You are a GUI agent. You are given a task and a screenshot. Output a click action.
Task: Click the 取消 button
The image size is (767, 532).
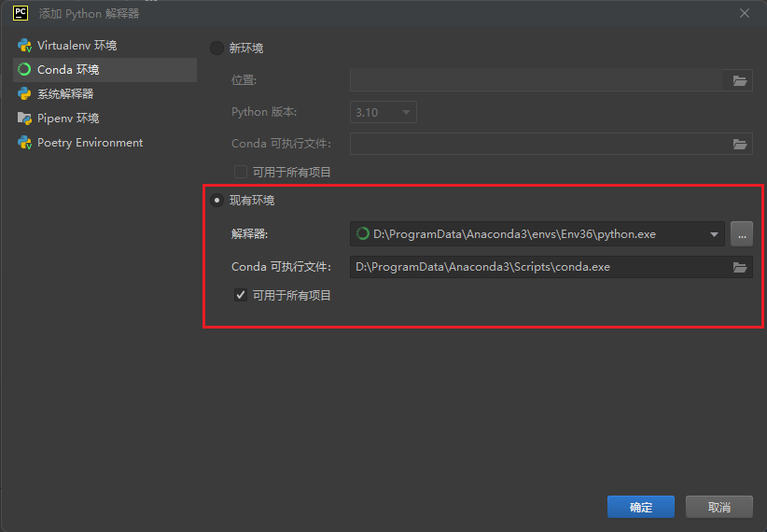(719, 507)
